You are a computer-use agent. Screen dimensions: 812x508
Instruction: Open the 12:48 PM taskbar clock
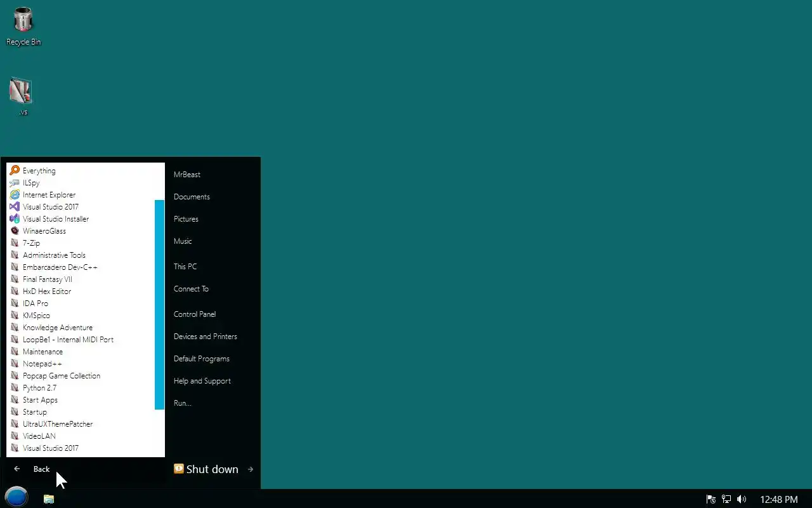(x=779, y=500)
